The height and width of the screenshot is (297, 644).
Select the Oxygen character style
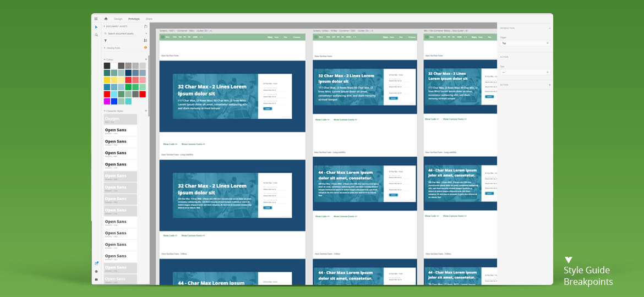coord(121,119)
